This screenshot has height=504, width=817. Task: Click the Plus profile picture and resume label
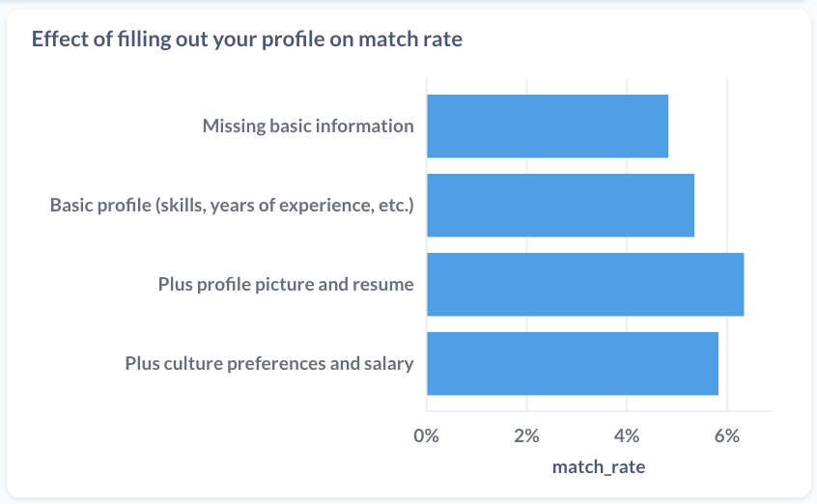coord(286,285)
